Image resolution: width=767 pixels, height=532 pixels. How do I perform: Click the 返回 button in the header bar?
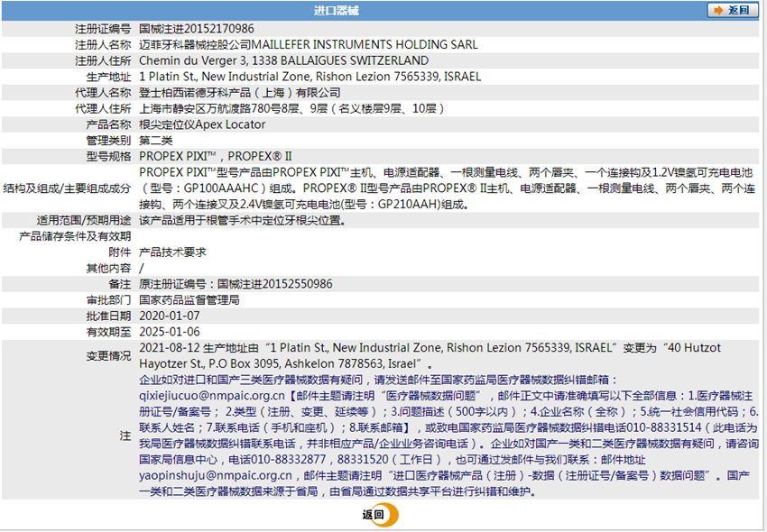[733, 10]
